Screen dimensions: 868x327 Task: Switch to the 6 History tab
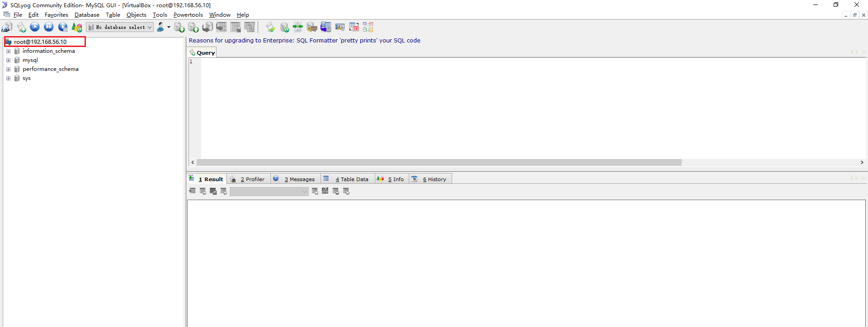pos(430,179)
